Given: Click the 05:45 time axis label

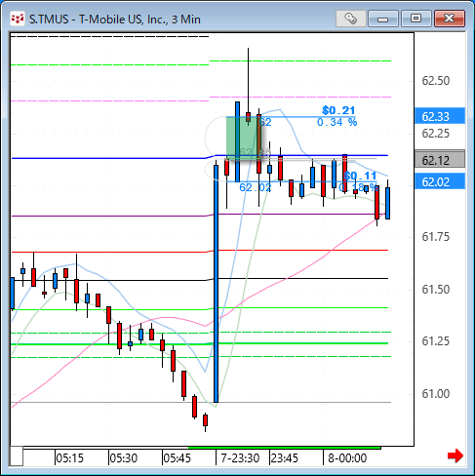Looking at the screenshot, I should click(x=178, y=458).
